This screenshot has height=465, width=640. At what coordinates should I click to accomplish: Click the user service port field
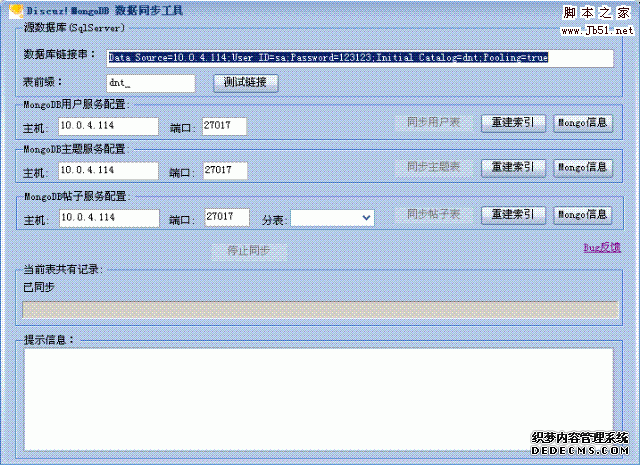coord(224,126)
